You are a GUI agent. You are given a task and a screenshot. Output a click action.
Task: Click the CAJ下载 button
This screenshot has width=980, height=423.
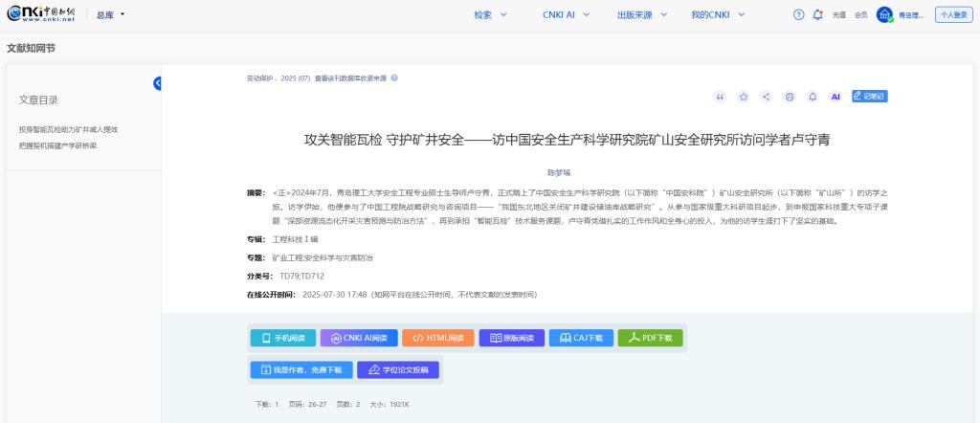[x=582, y=338]
